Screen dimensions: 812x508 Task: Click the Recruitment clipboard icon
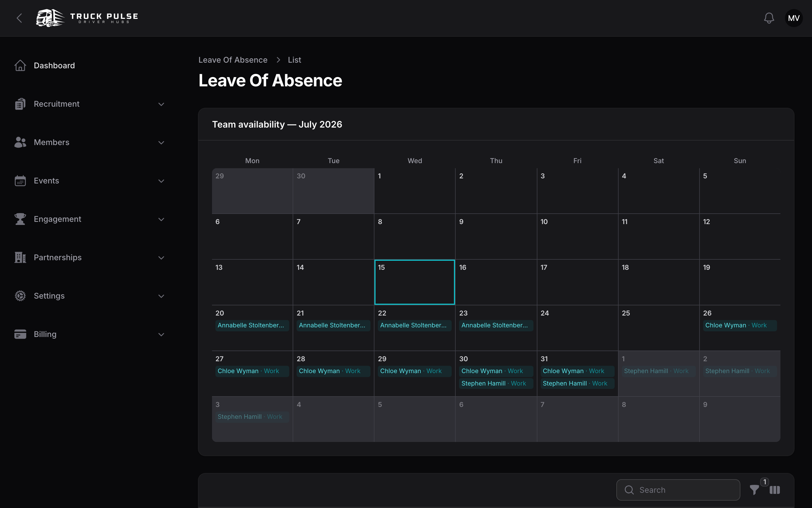tap(20, 104)
